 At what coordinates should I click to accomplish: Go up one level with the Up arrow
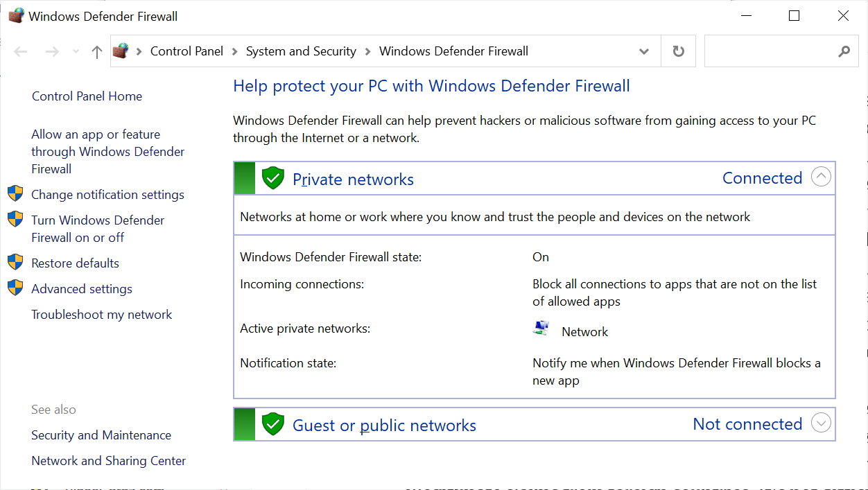coord(97,52)
